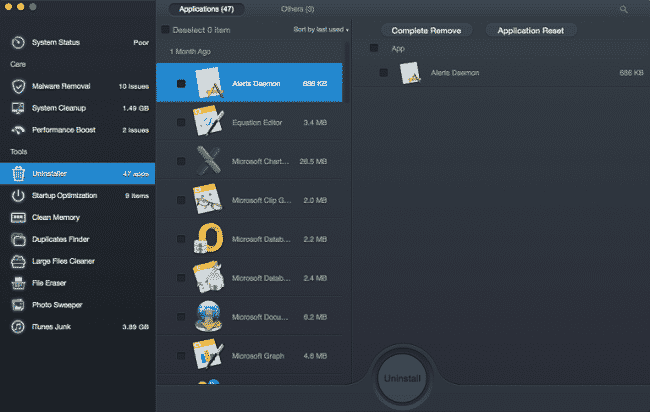Switch to the Others (3) tab
This screenshot has height=412, width=650.
(x=295, y=9)
